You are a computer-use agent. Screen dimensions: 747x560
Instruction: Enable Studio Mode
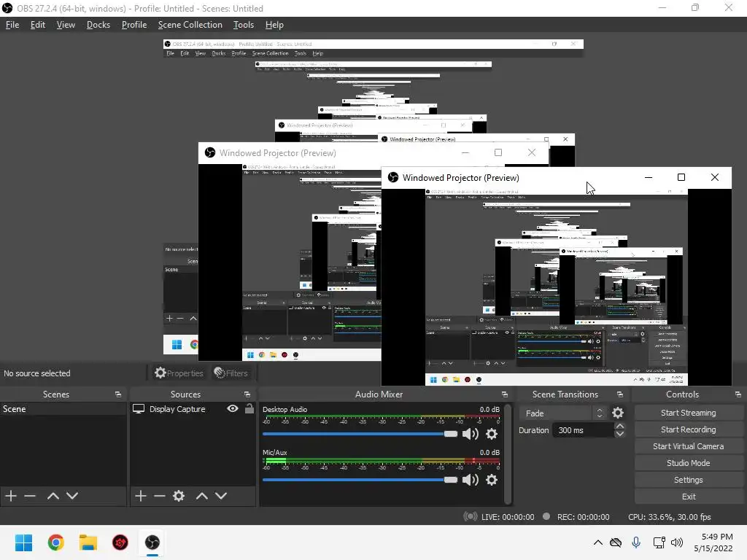point(689,463)
